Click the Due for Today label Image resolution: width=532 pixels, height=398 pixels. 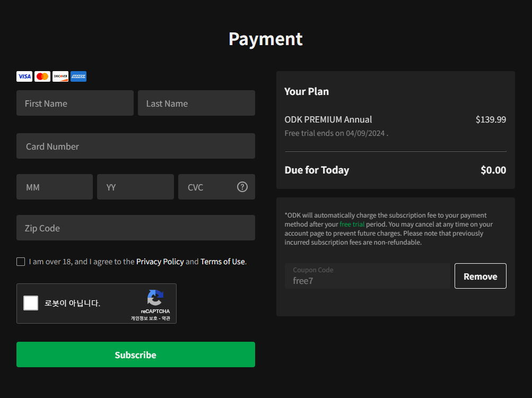point(317,170)
